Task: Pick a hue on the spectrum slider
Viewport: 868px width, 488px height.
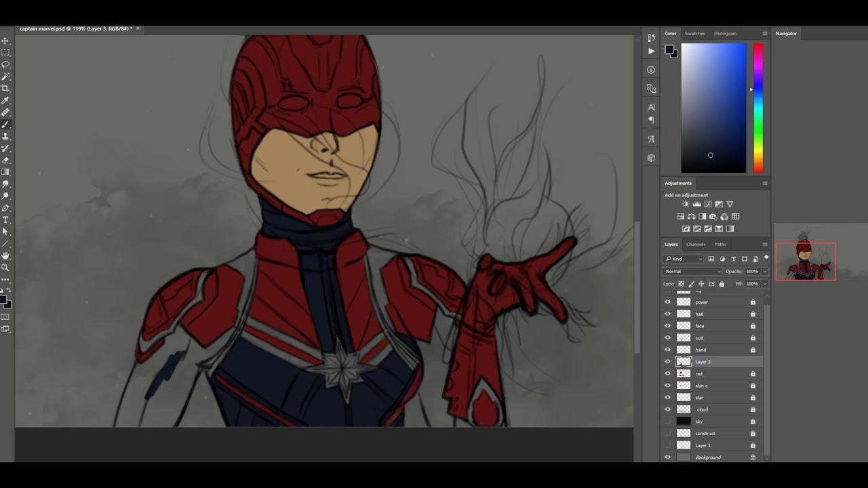Action: [758, 108]
